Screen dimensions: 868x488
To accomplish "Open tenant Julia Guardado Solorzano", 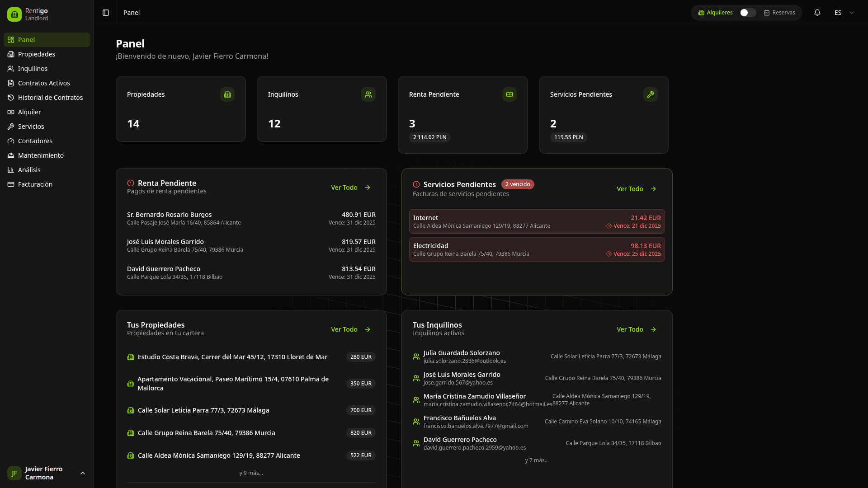I will [x=462, y=353].
